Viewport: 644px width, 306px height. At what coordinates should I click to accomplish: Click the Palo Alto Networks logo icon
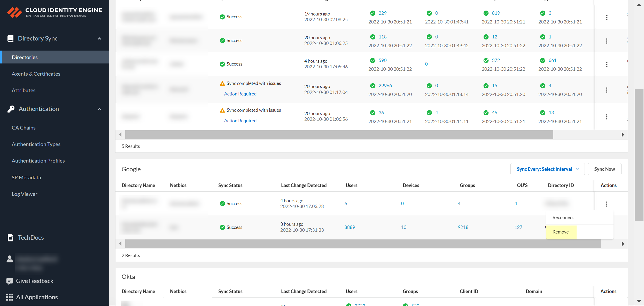click(x=14, y=12)
